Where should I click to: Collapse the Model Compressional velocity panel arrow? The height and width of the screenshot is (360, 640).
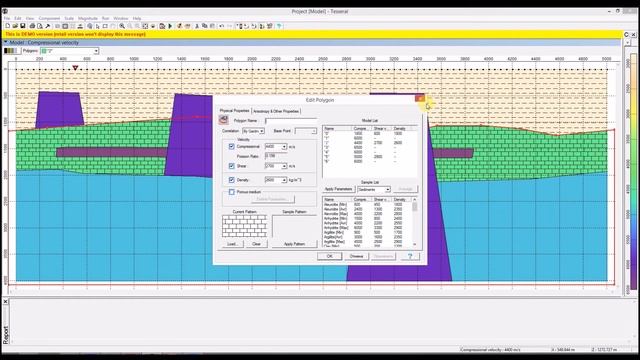click(5, 42)
